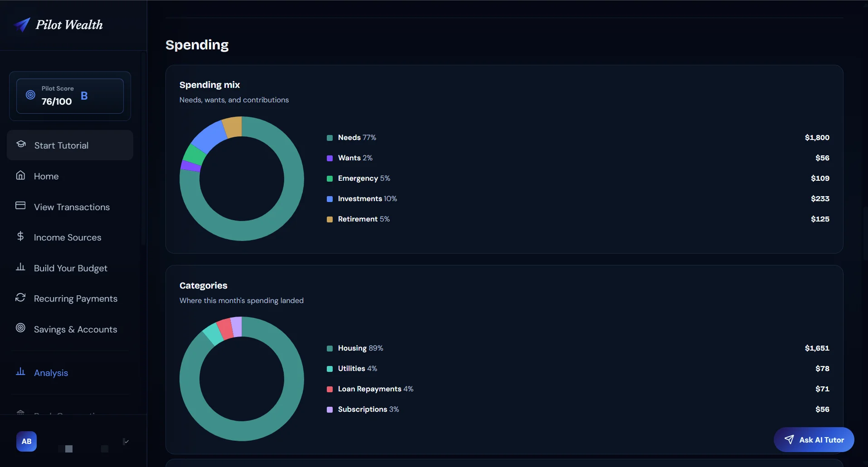Click the Investments $233 amount

pos(820,198)
